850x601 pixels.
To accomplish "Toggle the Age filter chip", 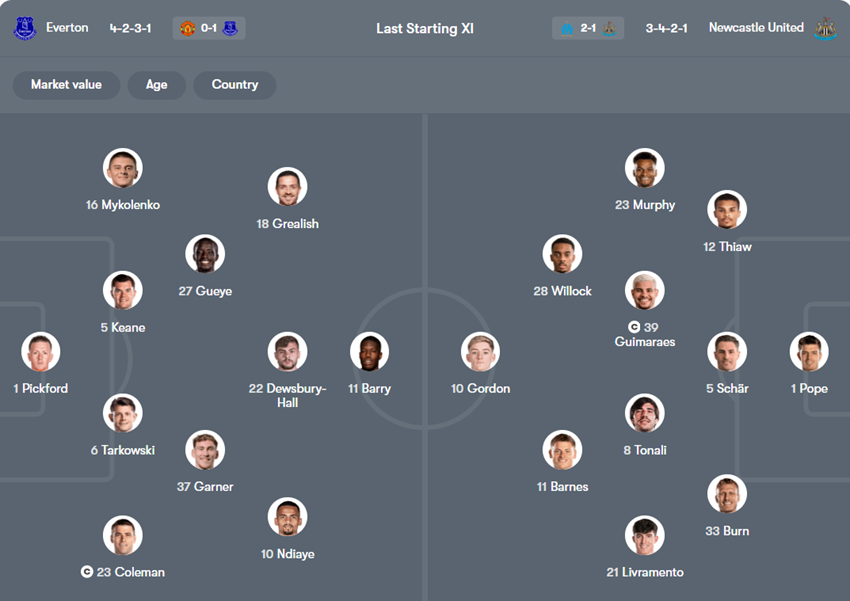I will point(156,85).
